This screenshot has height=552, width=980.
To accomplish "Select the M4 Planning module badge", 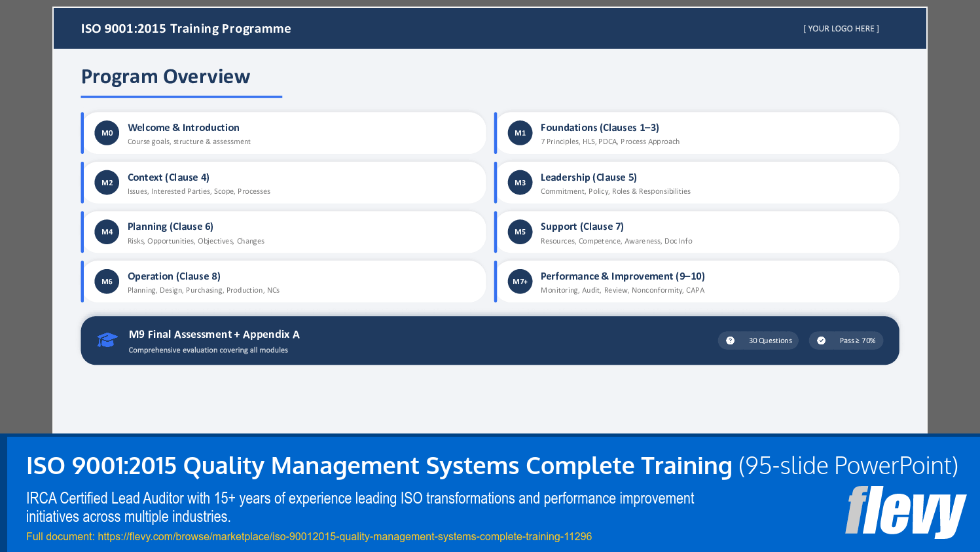I will click(107, 232).
